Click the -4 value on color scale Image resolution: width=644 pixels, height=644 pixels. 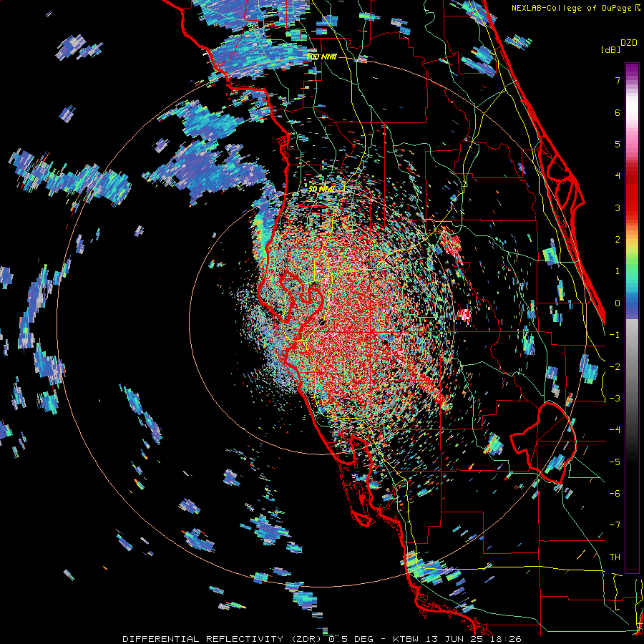tap(615, 430)
